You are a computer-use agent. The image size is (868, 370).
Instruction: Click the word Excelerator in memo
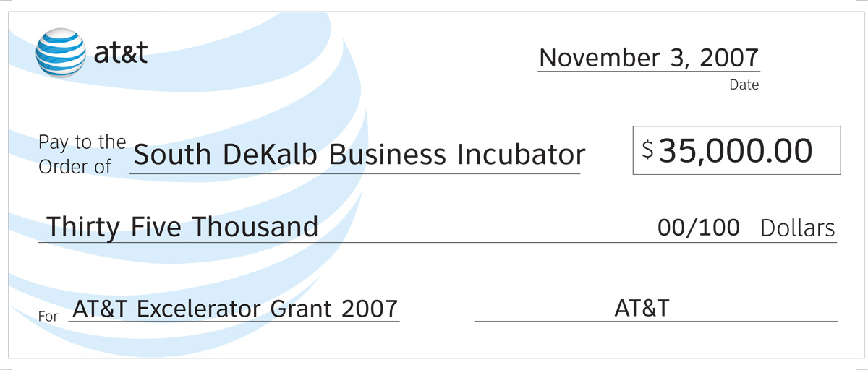pyautogui.click(x=200, y=309)
